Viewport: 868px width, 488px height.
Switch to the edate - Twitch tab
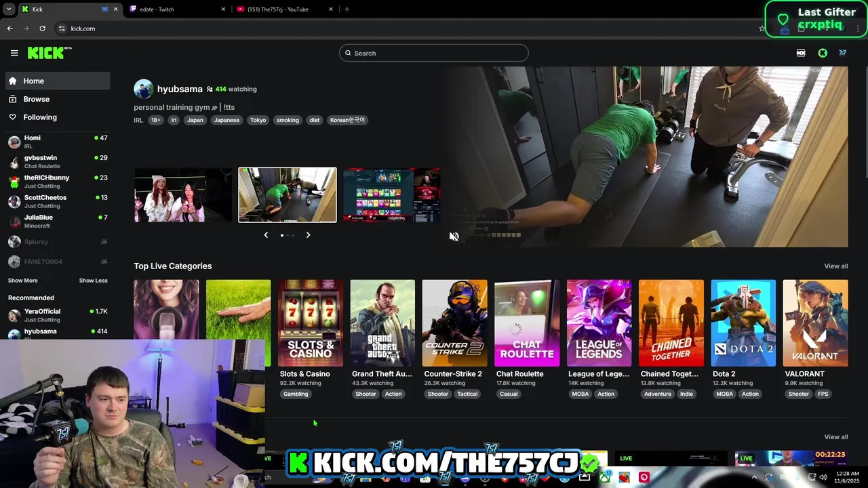click(x=177, y=9)
